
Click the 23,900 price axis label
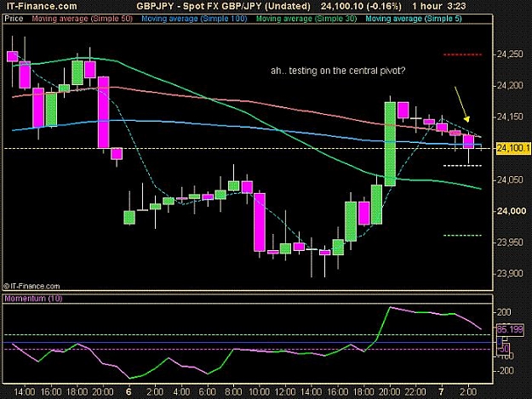tap(510, 273)
